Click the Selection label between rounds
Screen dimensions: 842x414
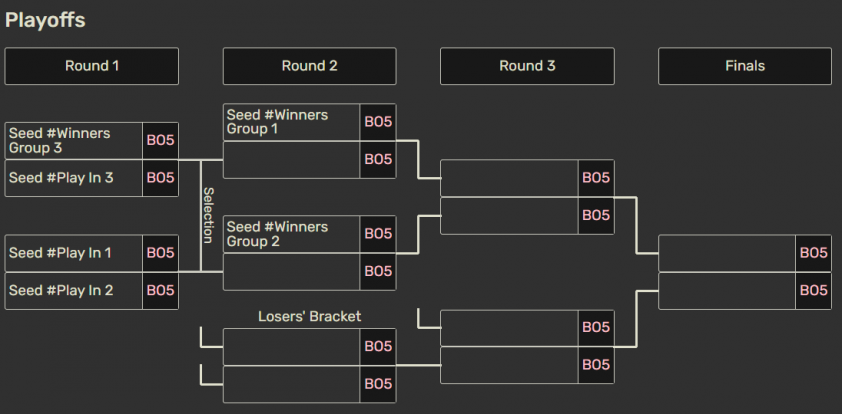(208, 215)
